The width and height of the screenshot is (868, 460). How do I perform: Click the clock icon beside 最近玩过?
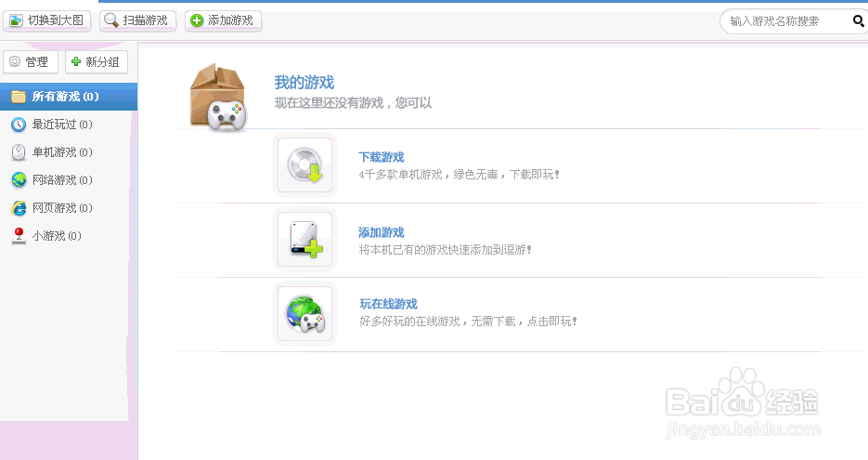click(x=19, y=125)
